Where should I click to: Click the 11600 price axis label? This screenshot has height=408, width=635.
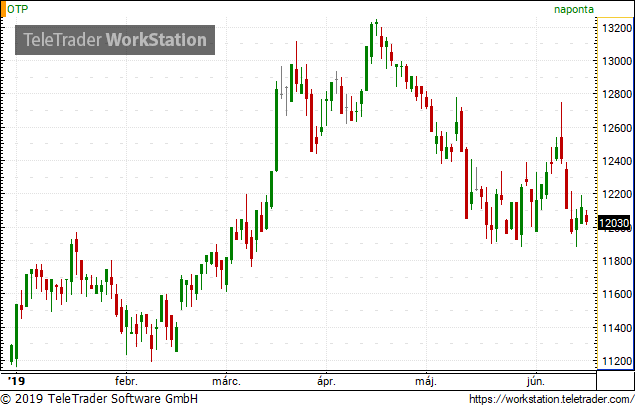[617, 295]
